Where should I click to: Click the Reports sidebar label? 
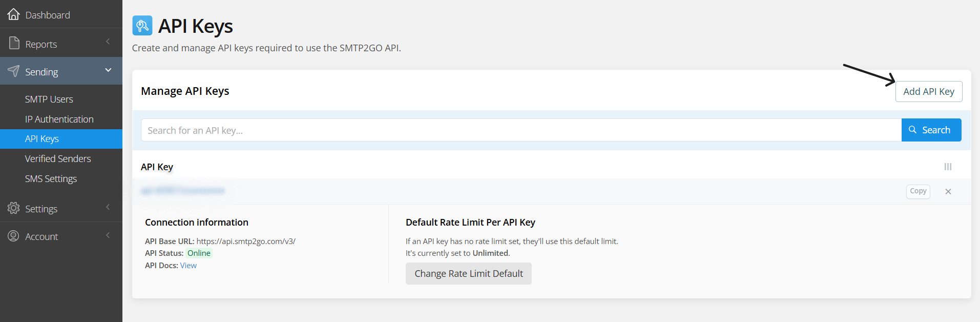point(41,44)
